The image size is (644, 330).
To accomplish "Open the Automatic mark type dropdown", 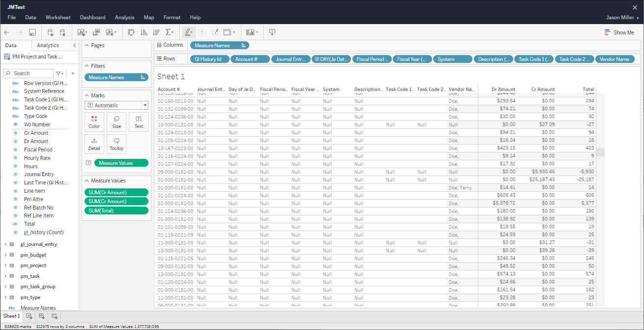I will click(x=117, y=105).
